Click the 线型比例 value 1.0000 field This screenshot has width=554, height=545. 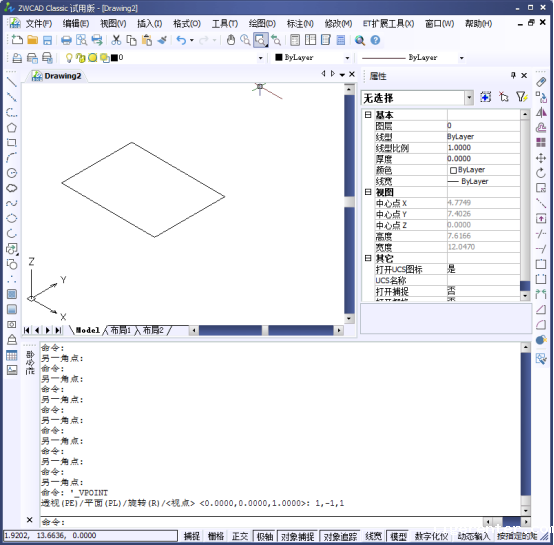pos(483,148)
